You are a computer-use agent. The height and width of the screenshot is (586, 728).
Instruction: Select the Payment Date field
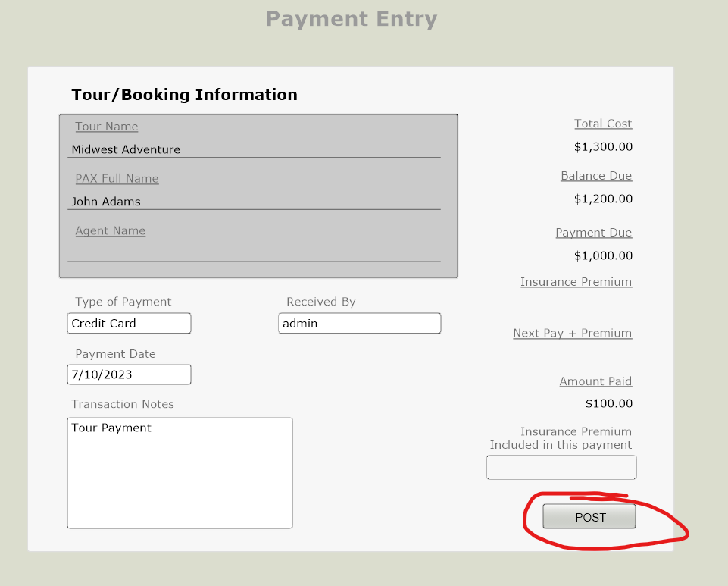pos(129,374)
